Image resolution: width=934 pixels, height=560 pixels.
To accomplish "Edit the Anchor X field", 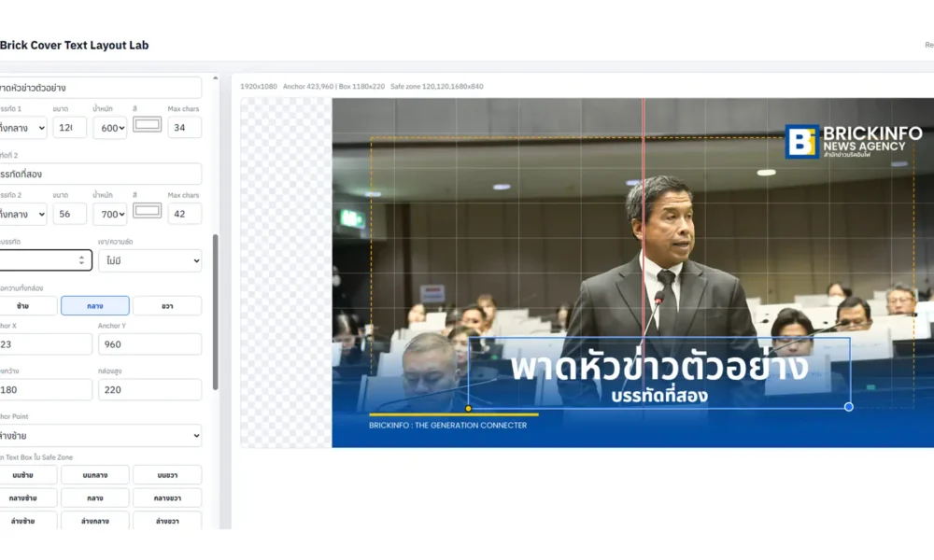I will (x=45, y=344).
